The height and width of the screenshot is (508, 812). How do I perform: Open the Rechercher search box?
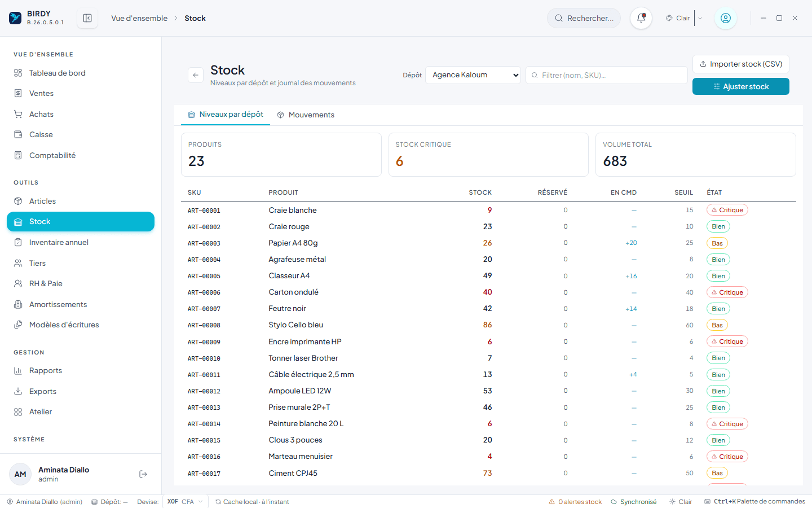click(584, 18)
